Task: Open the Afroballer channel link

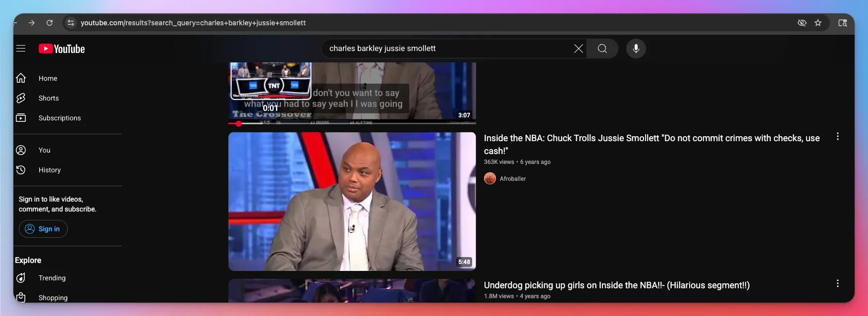Action: [513, 179]
